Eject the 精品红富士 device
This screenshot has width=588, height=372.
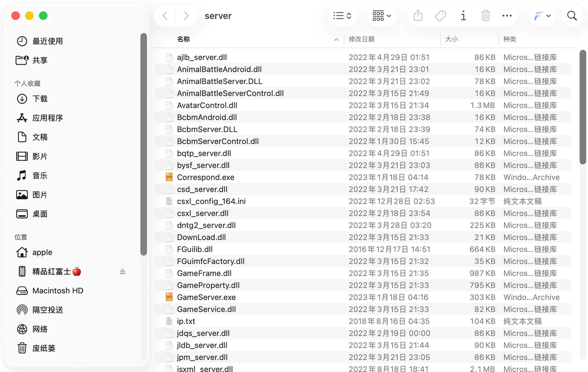[122, 272]
